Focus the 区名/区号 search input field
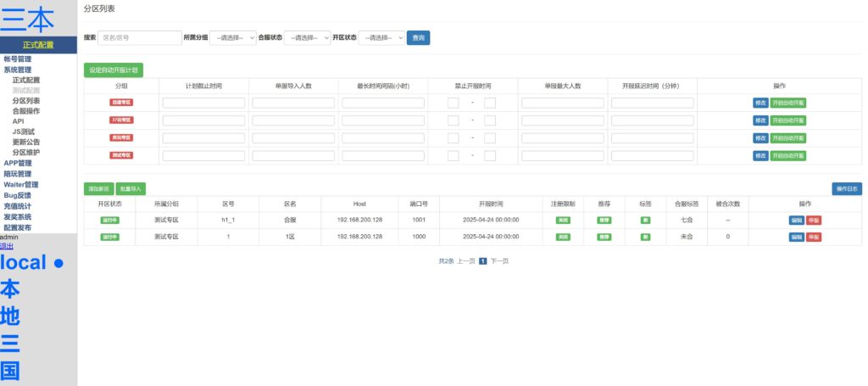 [138, 38]
